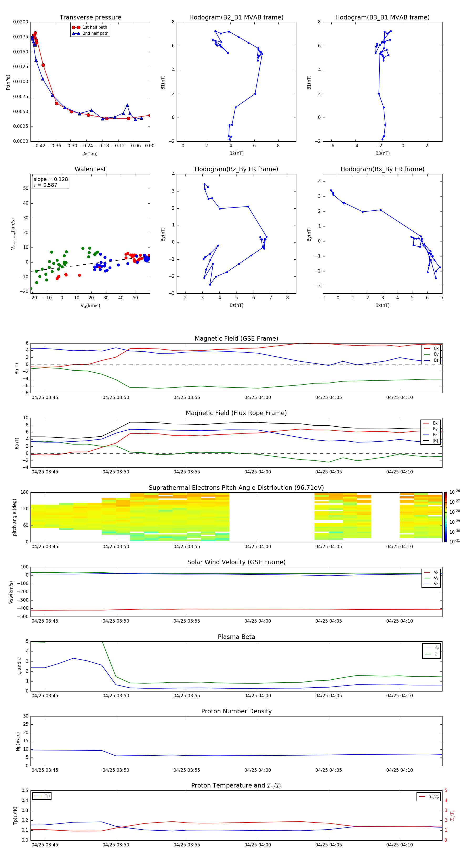Click the pitch angle colorbar scale
This screenshot has height=868, width=473.
446,517
